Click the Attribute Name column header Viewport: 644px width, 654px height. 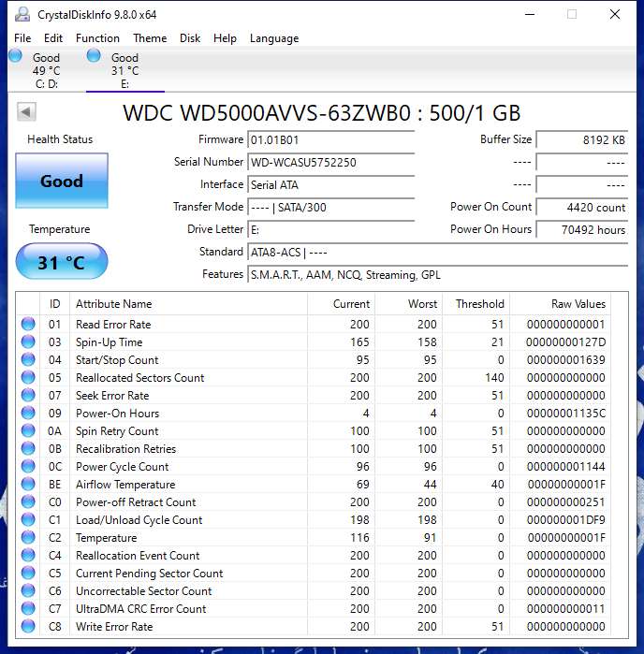pyautogui.click(x=189, y=304)
